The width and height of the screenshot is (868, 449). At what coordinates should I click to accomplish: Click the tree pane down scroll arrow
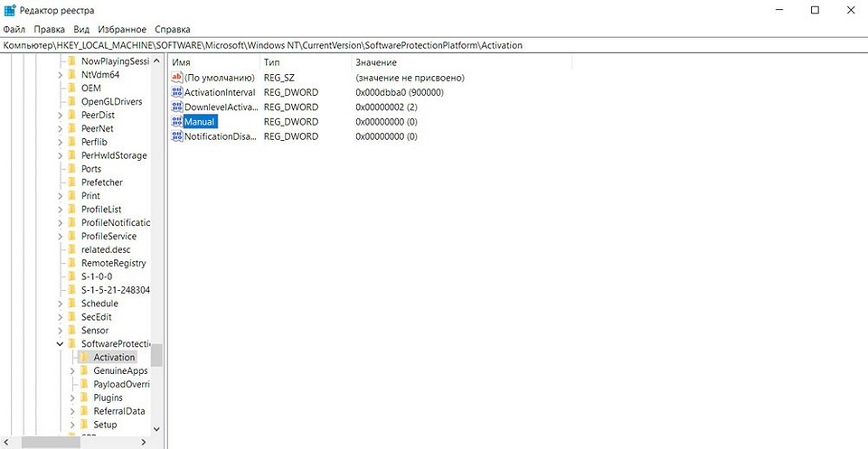click(x=156, y=429)
